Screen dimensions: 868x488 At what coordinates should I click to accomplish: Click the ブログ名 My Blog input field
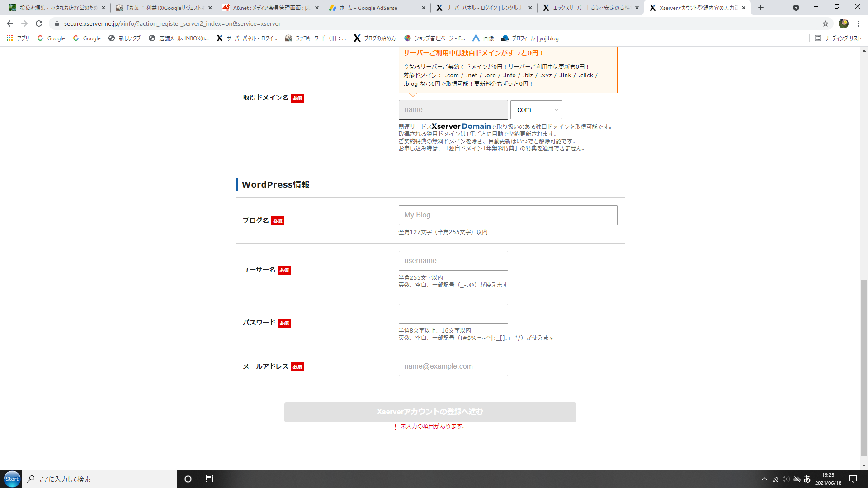click(x=508, y=215)
